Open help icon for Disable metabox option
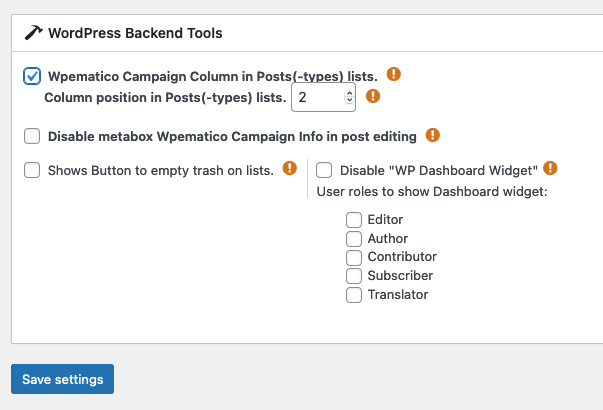The image size is (603, 410). coord(433,135)
